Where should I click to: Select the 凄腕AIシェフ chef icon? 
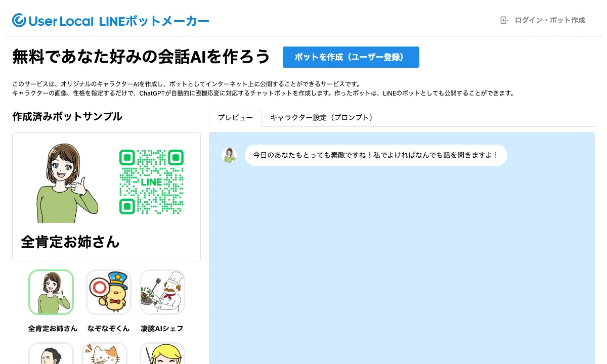(x=162, y=292)
